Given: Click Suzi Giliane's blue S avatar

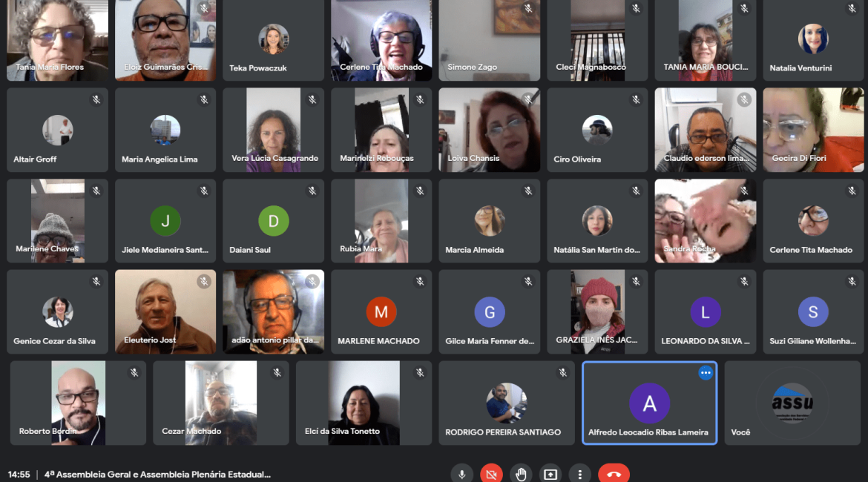Looking at the screenshot, I should point(813,312).
